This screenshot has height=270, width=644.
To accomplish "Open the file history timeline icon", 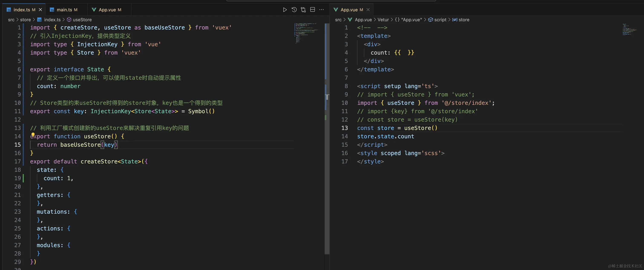I will [294, 10].
